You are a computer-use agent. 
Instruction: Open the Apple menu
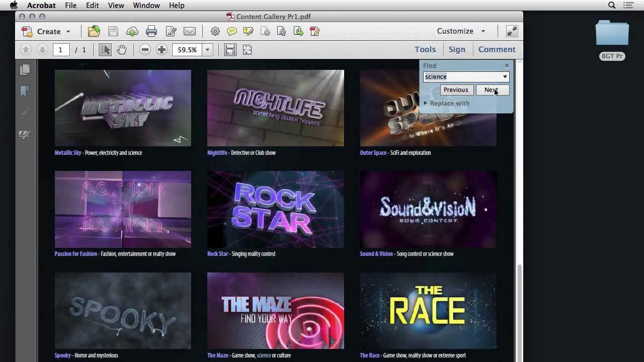pos(14,5)
